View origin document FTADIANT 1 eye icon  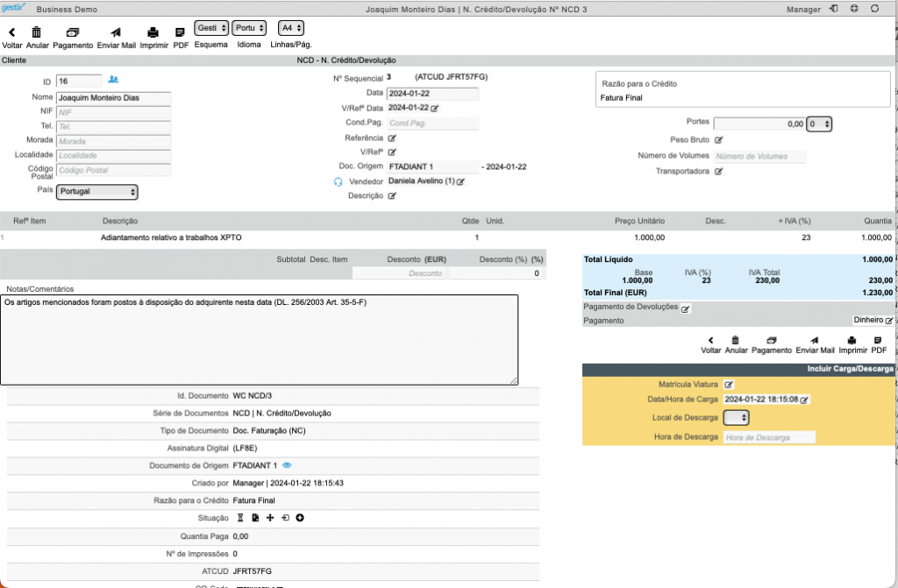point(287,465)
